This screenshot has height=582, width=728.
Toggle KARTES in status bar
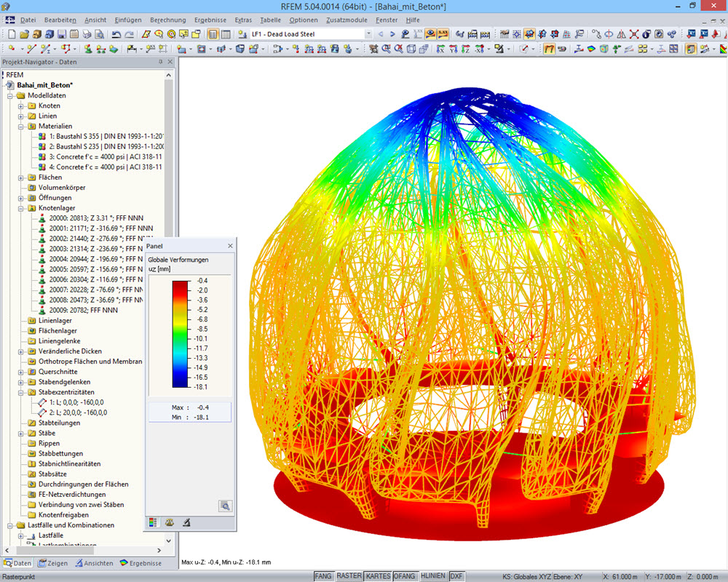point(378,576)
